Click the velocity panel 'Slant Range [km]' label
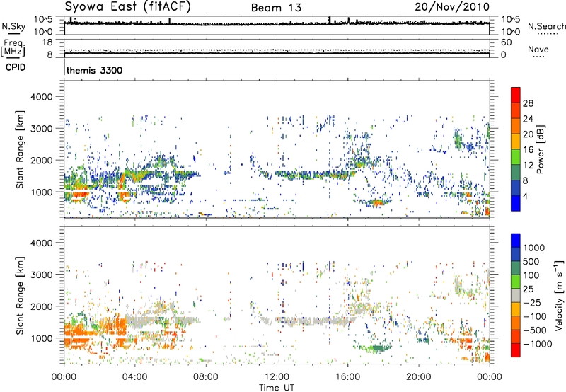The height and width of the screenshot is (392, 566). click(x=20, y=295)
